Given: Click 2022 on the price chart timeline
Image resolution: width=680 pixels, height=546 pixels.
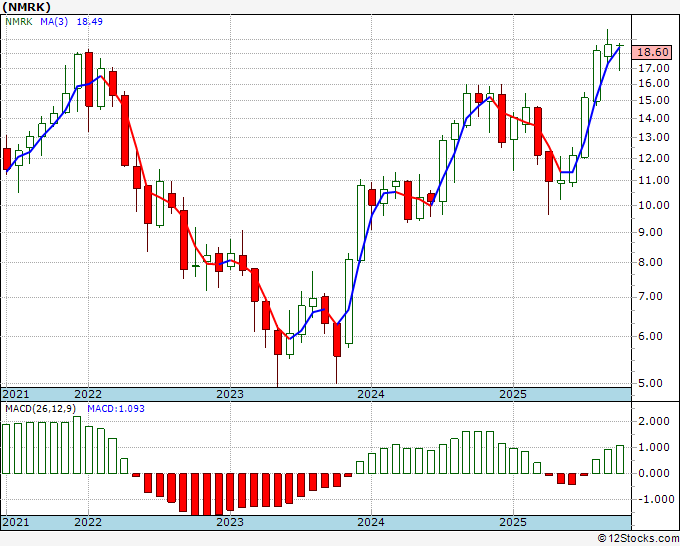Looking at the screenshot, I should (88, 394).
